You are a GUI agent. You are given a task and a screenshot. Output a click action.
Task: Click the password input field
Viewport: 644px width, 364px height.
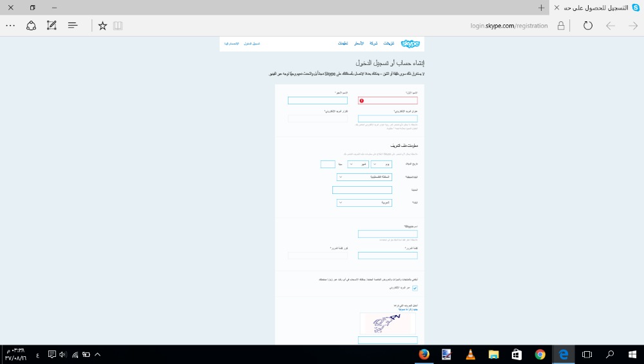pos(388,256)
